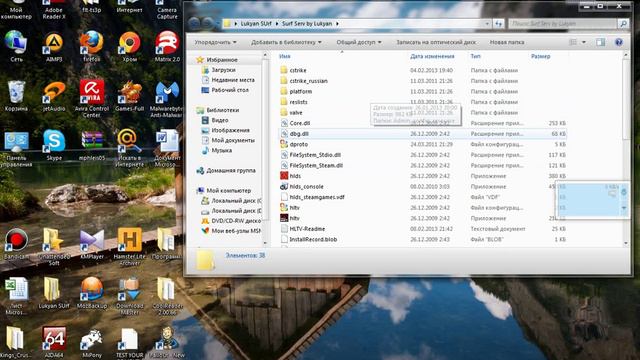The height and width of the screenshot is (360, 640).
Task: Open the Matrix 2.0 desktop icon
Action: (x=167, y=46)
